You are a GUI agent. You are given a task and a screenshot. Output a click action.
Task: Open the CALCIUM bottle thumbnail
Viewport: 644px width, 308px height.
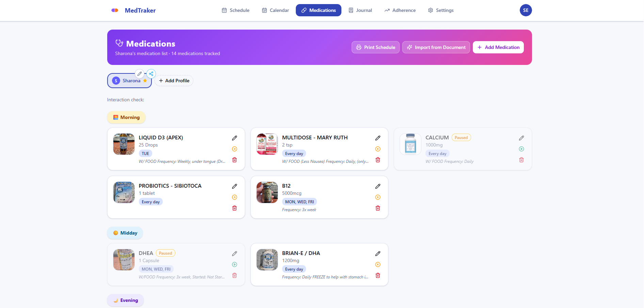(410, 144)
